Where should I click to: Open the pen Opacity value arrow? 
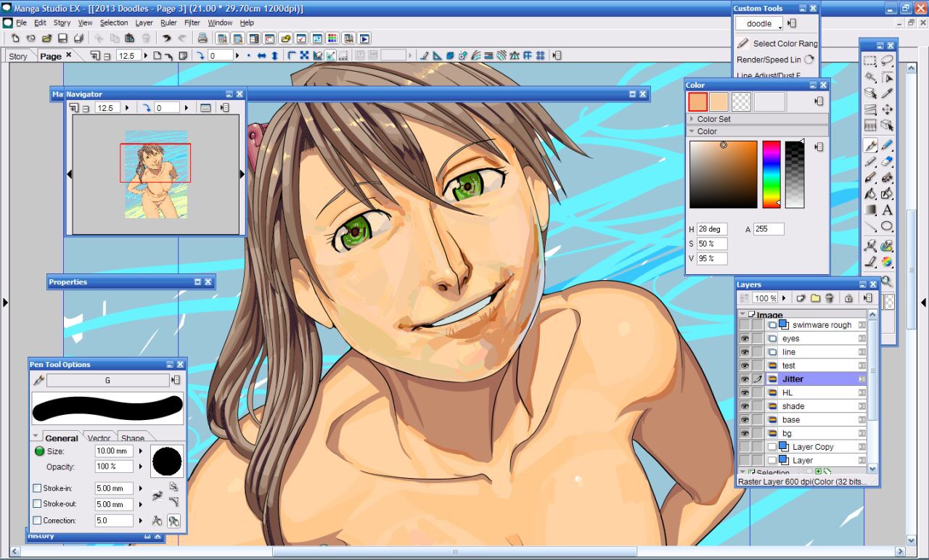pyautogui.click(x=141, y=466)
